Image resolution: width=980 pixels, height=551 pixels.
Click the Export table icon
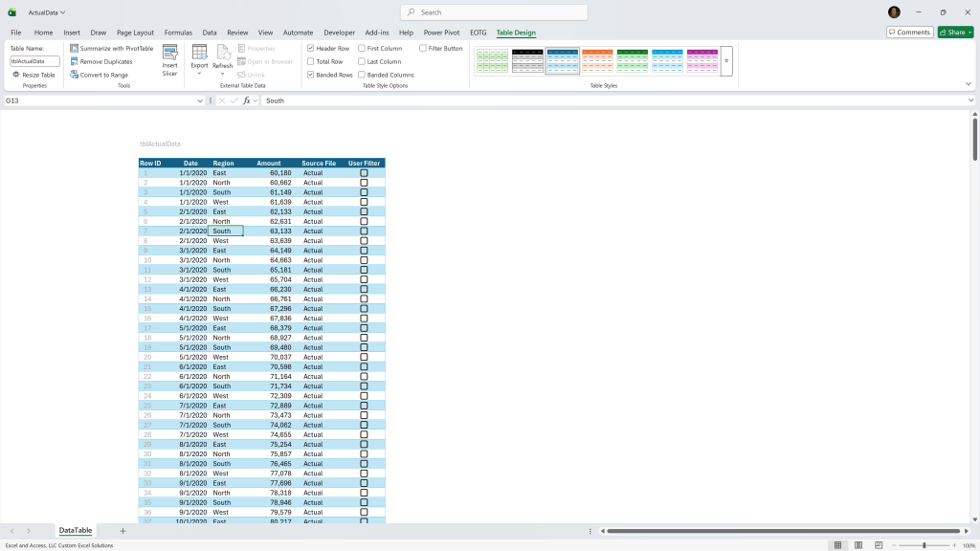point(199,53)
